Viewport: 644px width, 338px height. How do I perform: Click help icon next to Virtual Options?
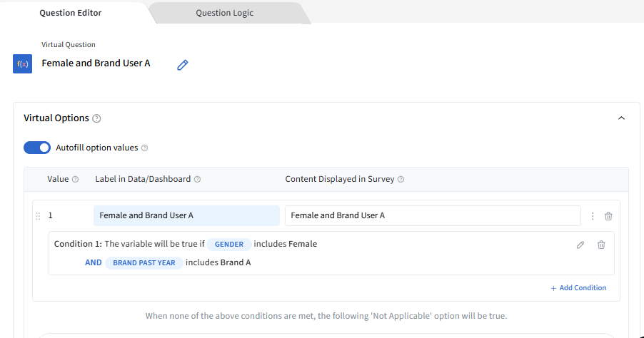pos(97,118)
